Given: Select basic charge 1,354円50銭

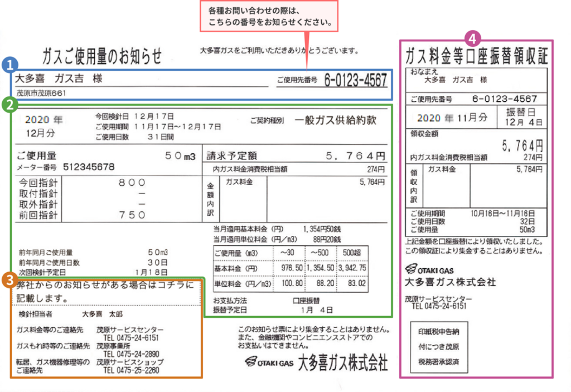Looking at the screenshot, I should [322, 229].
